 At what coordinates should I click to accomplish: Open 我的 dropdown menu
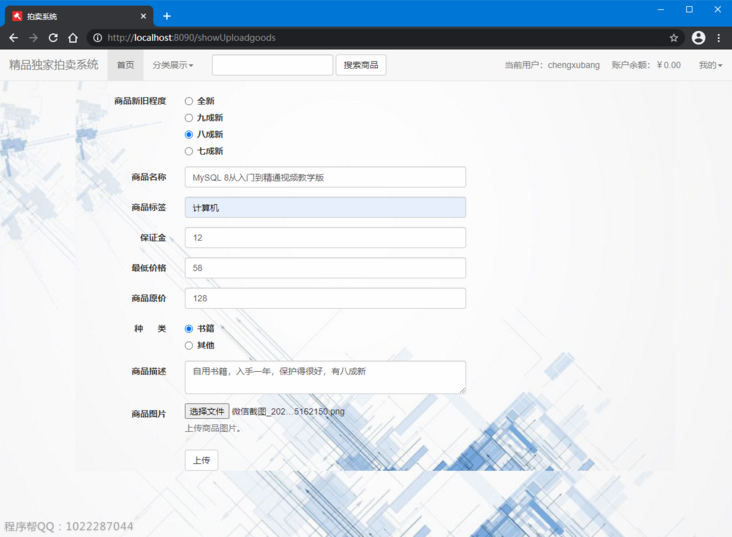coord(711,65)
